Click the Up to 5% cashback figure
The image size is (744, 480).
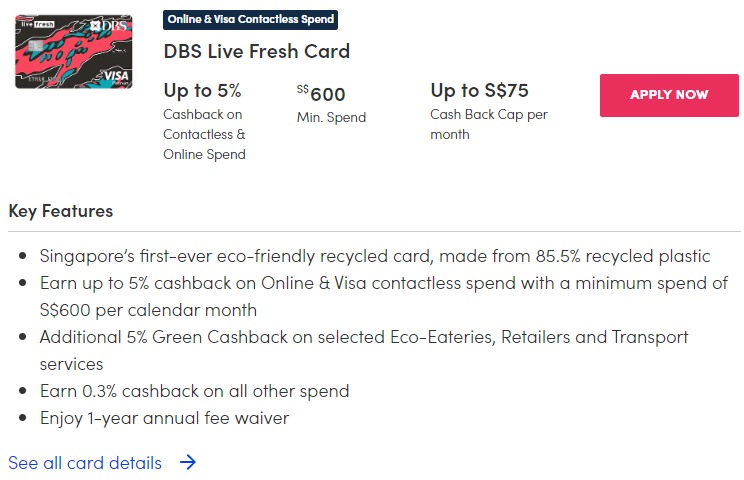(202, 90)
